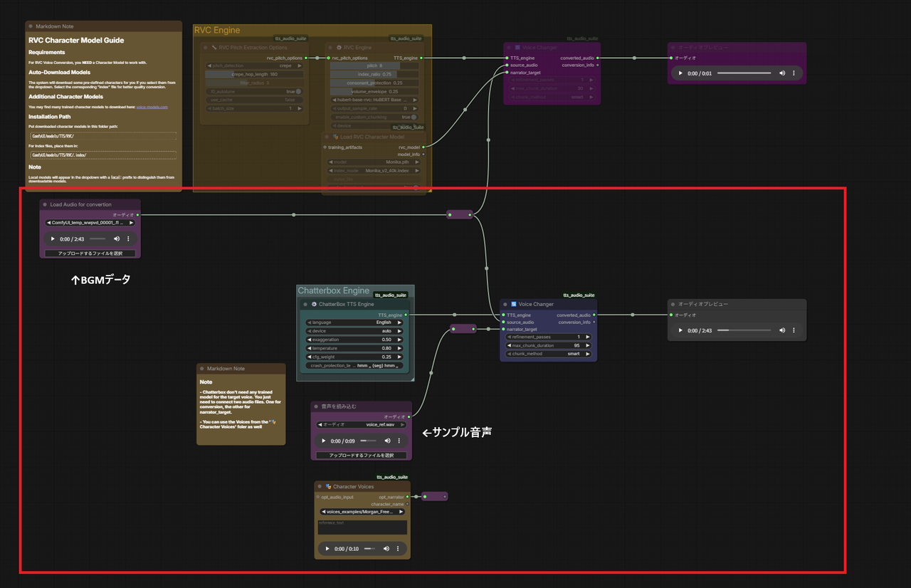Image resolution: width=911 pixels, height=588 pixels.
Task: Click the Chatterbox Engine group title
Action: (x=334, y=290)
